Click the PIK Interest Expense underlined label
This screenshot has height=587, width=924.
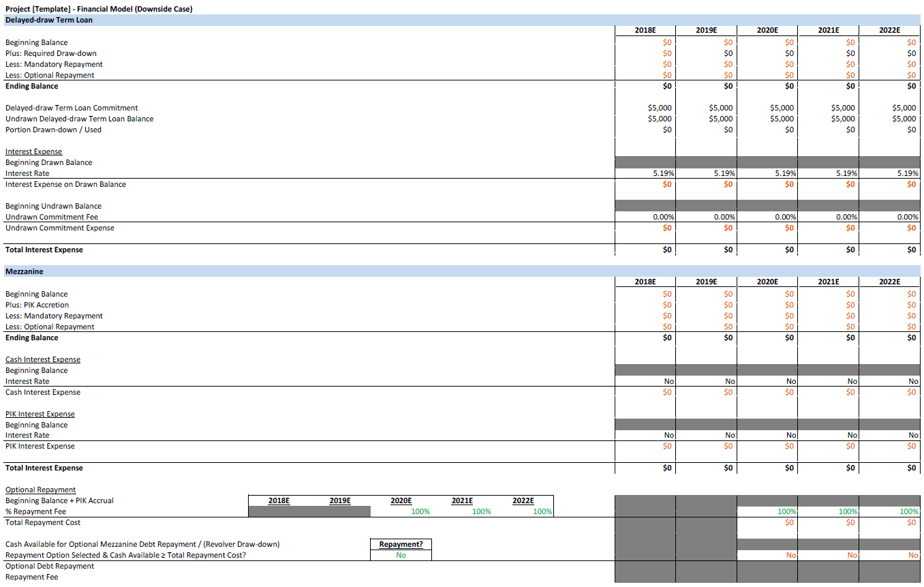click(38, 413)
